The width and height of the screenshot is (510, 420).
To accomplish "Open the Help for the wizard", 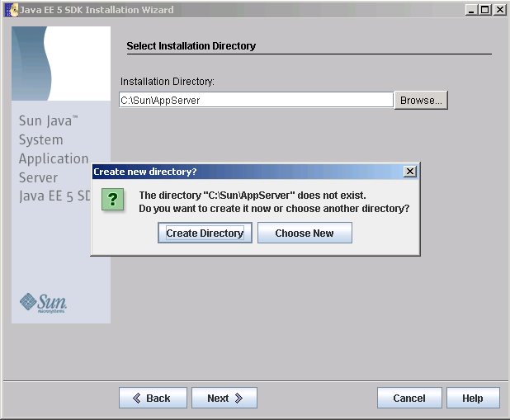I will 473,398.
